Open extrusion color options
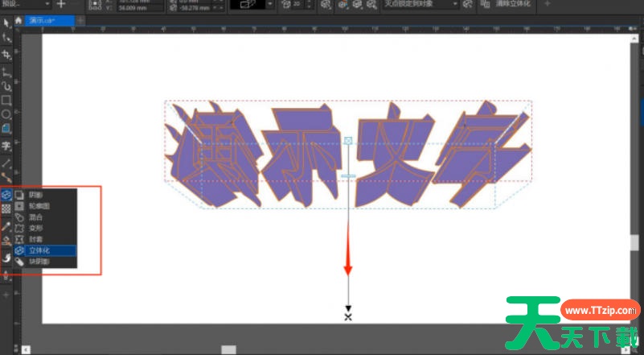The height and width of the screenshot is (355, 644). [343, 4]
